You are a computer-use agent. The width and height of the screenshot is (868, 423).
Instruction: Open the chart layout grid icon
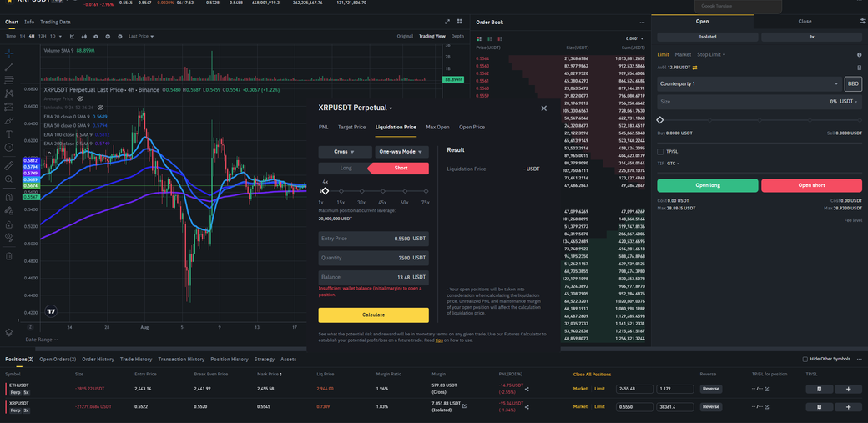459,22
